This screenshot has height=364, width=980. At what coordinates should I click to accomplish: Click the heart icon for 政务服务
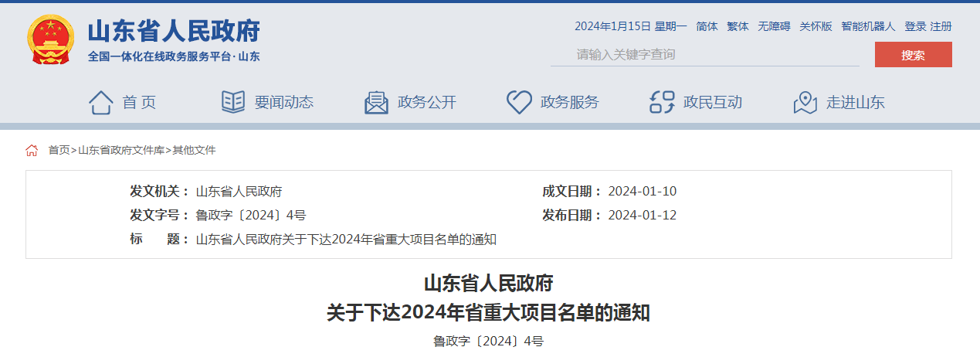[x=519, y=102]
